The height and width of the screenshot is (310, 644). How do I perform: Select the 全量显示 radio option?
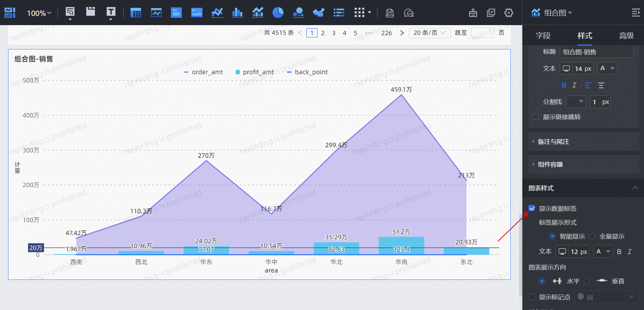pos(592,236)
